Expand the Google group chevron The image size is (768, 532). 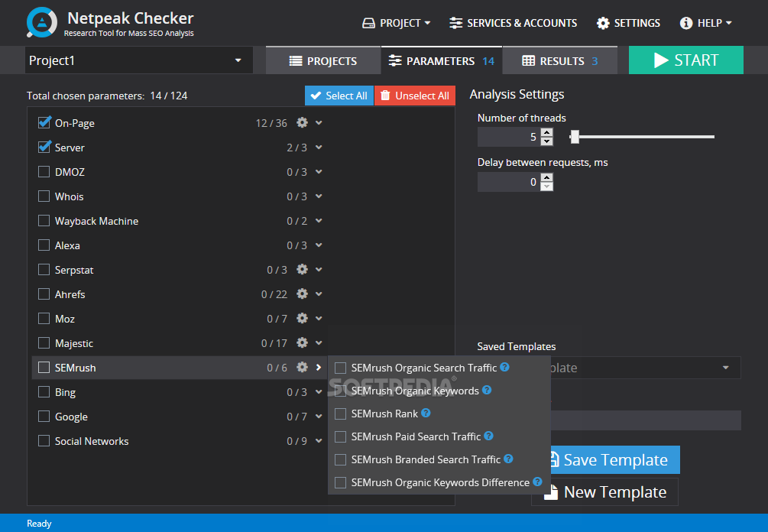319,417
